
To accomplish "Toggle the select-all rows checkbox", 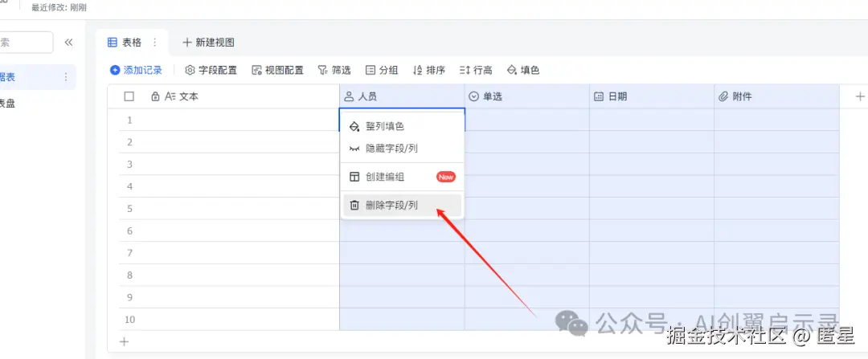I will click(129, 96).
